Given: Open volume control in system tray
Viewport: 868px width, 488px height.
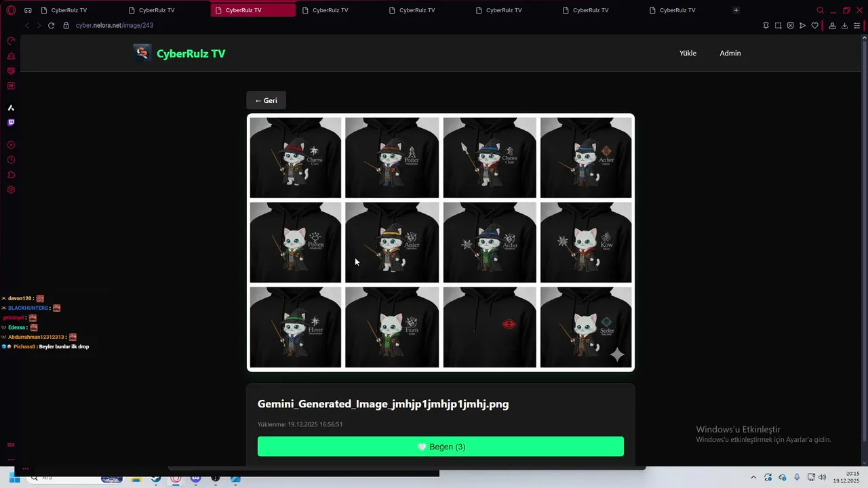Looking at the screenshot, I should [823, 478].
